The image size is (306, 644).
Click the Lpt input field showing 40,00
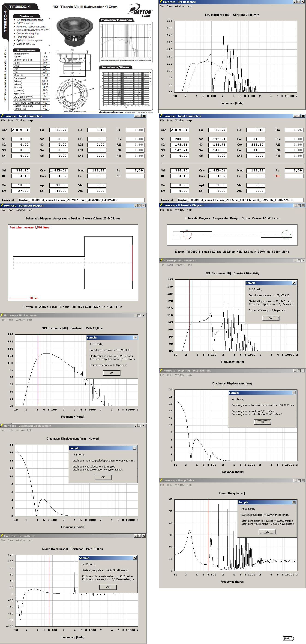coord(59,191)
